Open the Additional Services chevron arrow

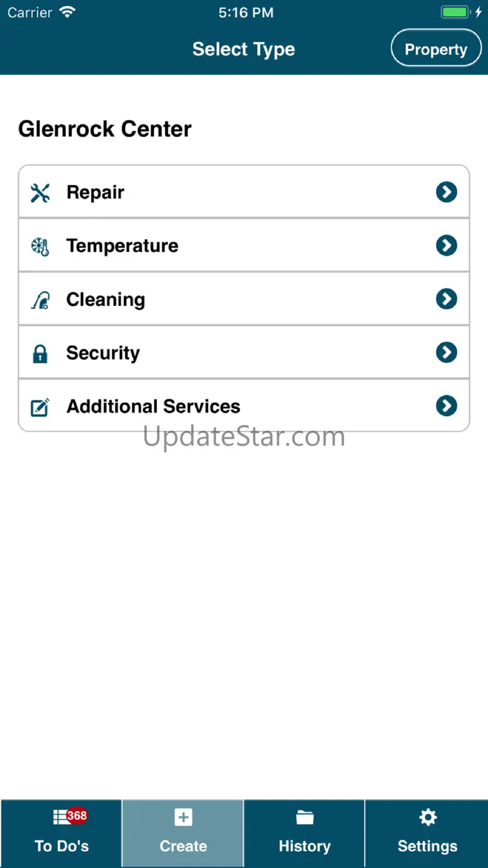446,406
